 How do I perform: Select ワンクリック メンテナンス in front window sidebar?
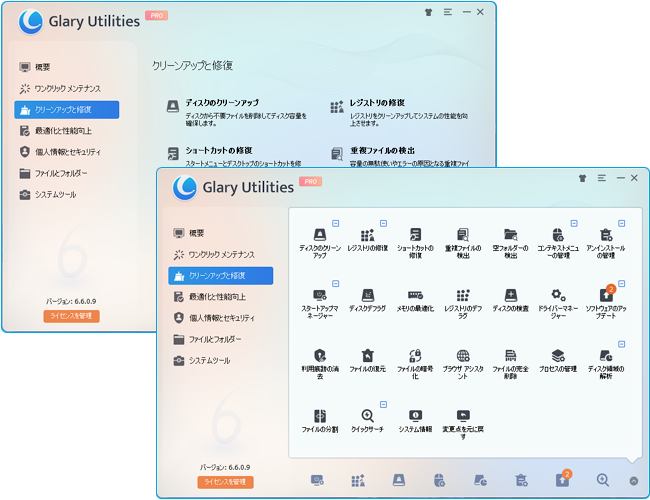(x=221, y=254)
